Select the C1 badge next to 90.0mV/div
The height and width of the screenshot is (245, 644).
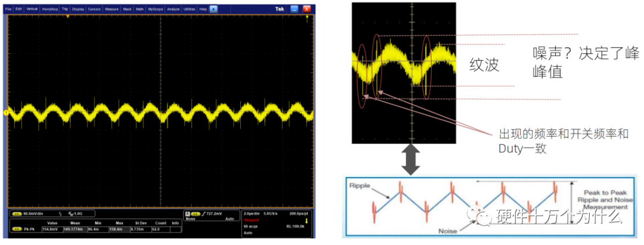tap(16, 213)
